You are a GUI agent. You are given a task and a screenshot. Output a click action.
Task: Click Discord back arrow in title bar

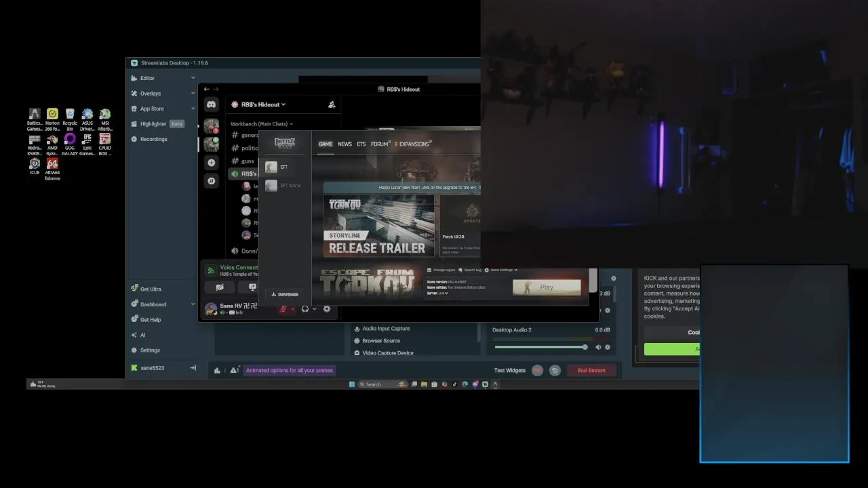[x=207, y=89]
